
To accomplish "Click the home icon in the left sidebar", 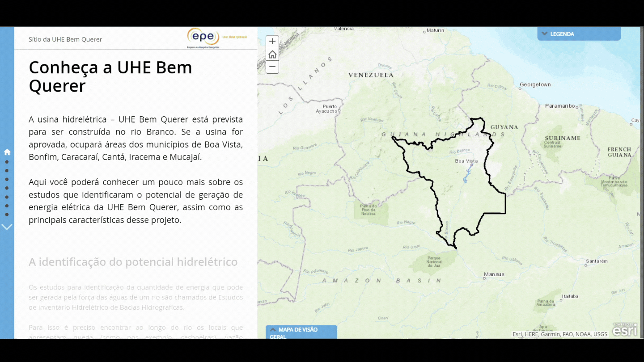I will pyautogui.click(x=7, y=152).
